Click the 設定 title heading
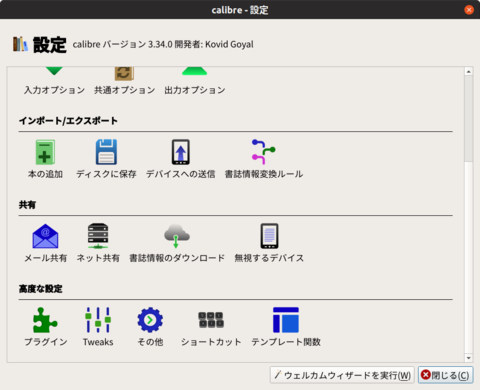480x390 pixels. pyautogui.click(x=50, y=45)
